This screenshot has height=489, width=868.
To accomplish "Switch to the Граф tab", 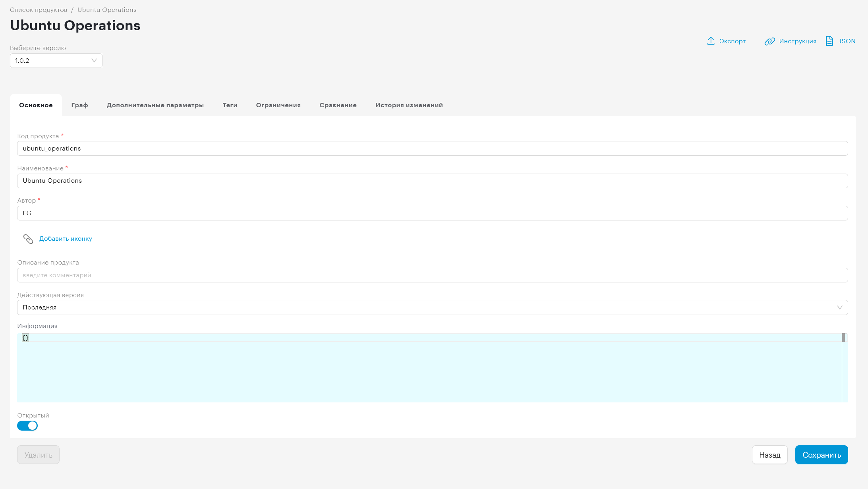I will click(79, 105).
